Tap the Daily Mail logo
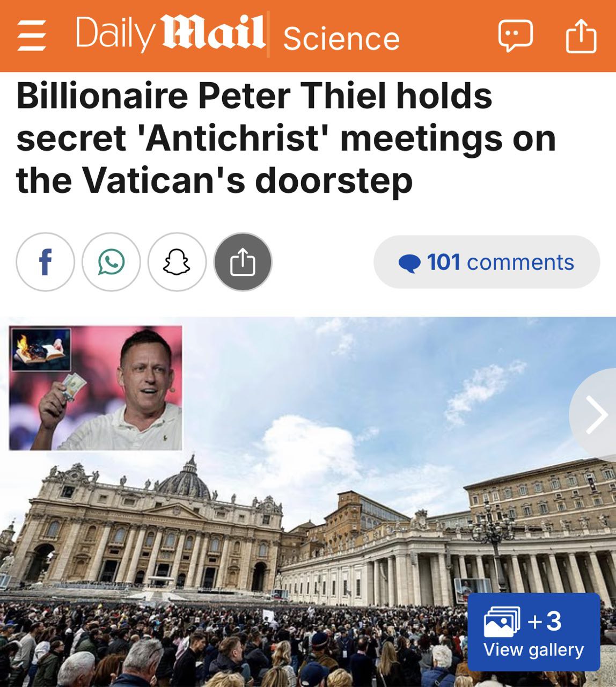Viewport: 616px width, 687px height. [x=170, y=34]
